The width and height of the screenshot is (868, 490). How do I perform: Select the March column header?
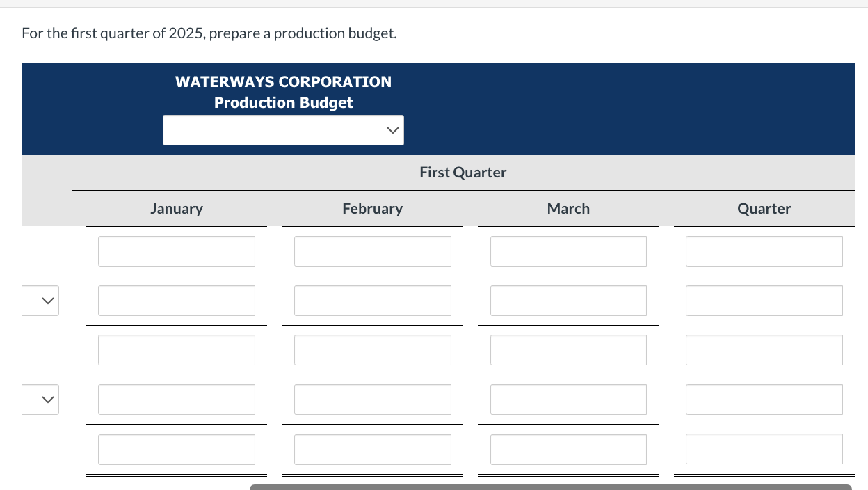tap(568, 208)
